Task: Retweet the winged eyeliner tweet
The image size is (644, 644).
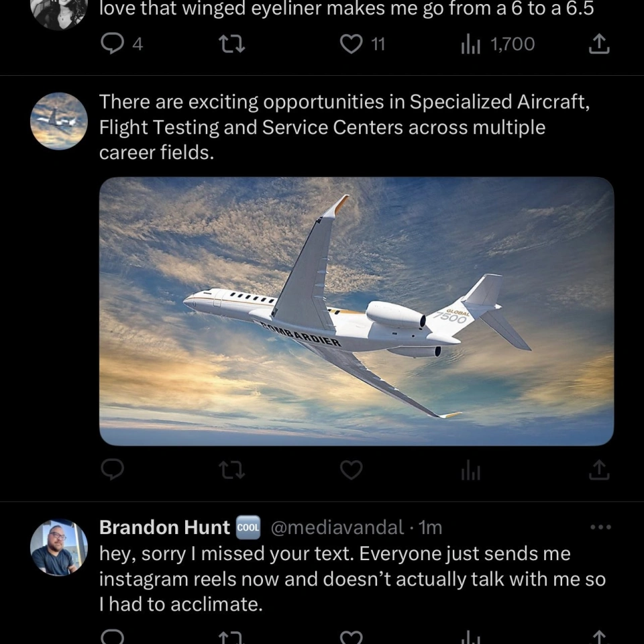Action: (x=232, y=44)
